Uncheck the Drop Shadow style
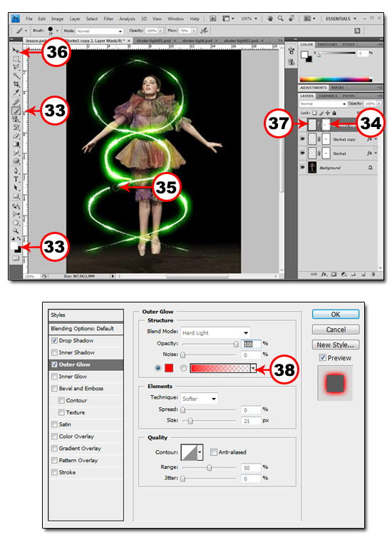Viewport: 392px width, 540px height. [54, 340]
